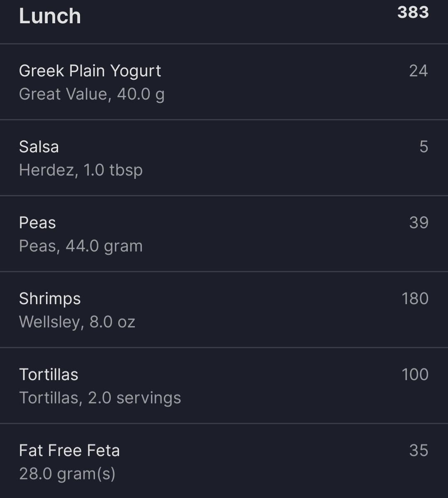Tap the 100 calorie value for Tortillas

coord(415,375)
